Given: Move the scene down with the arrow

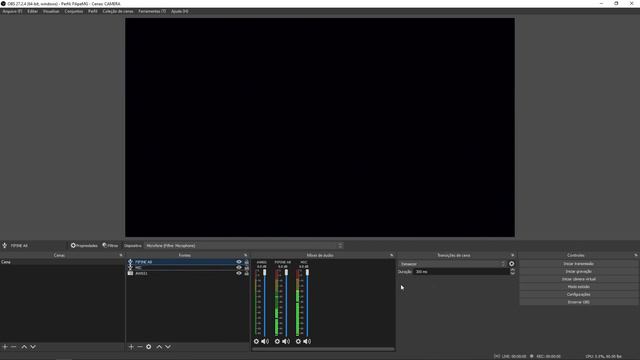Looking at the screenshot, I should 33,347.
